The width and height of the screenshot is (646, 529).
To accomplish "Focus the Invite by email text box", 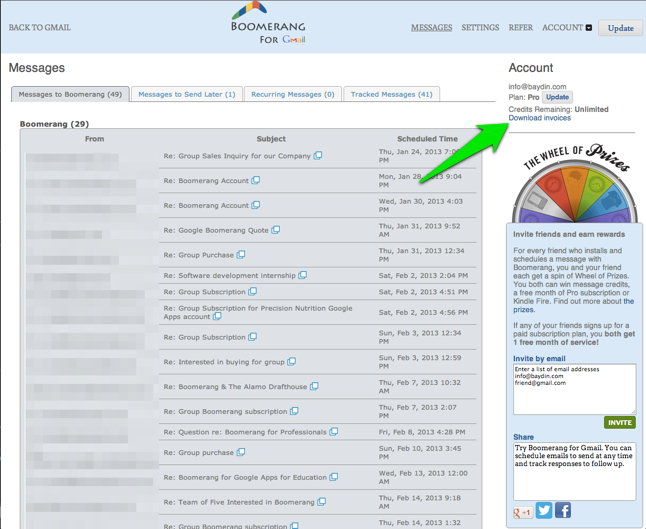I will (574, 389).
